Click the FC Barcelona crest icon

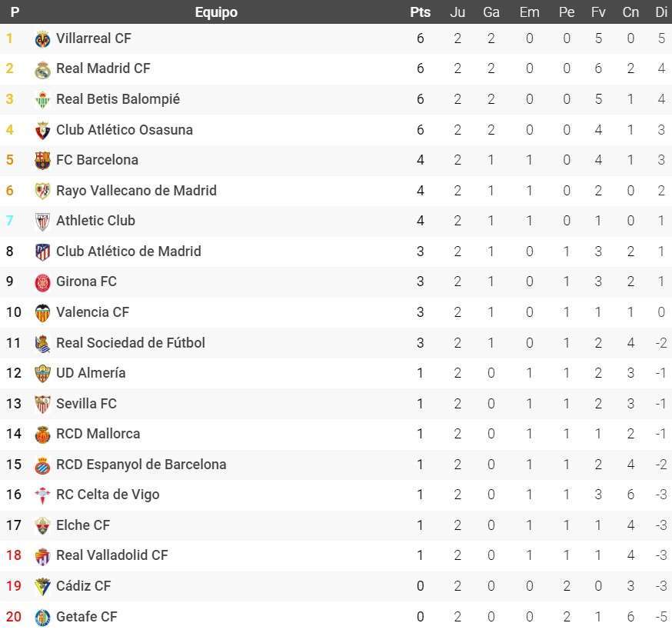point(43,161)
